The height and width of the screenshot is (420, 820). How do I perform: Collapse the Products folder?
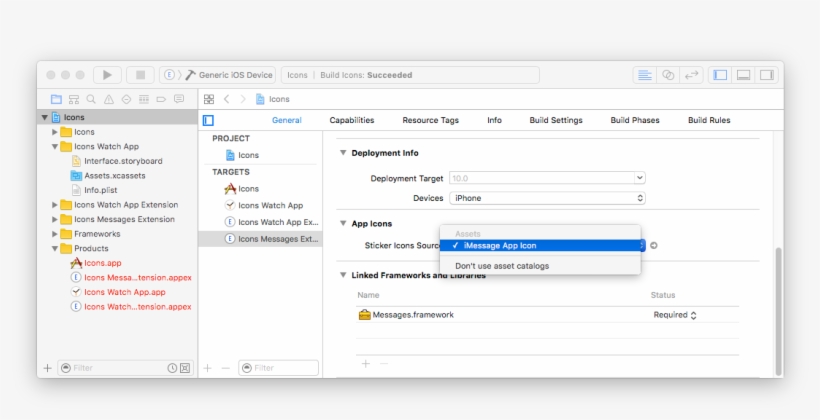click(x=54, y=248)
